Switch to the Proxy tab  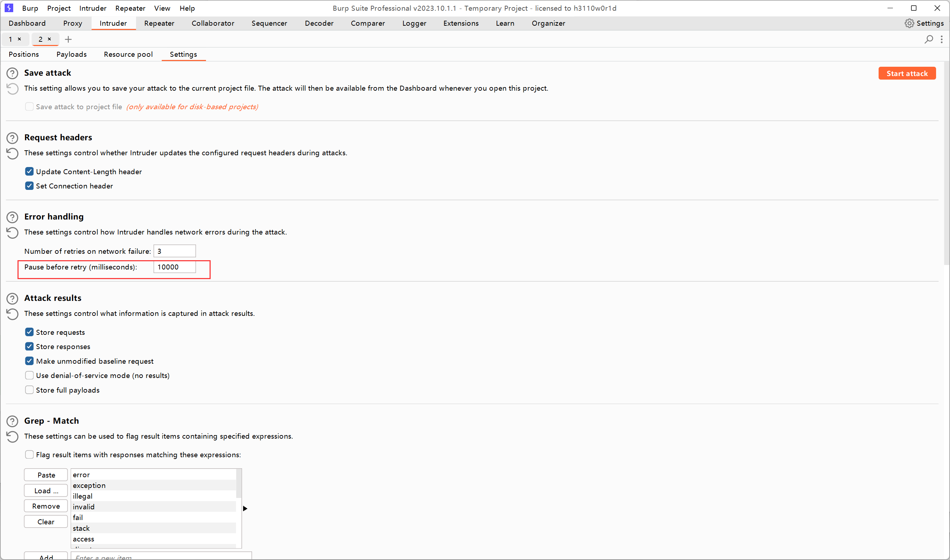tap(73, 24)
